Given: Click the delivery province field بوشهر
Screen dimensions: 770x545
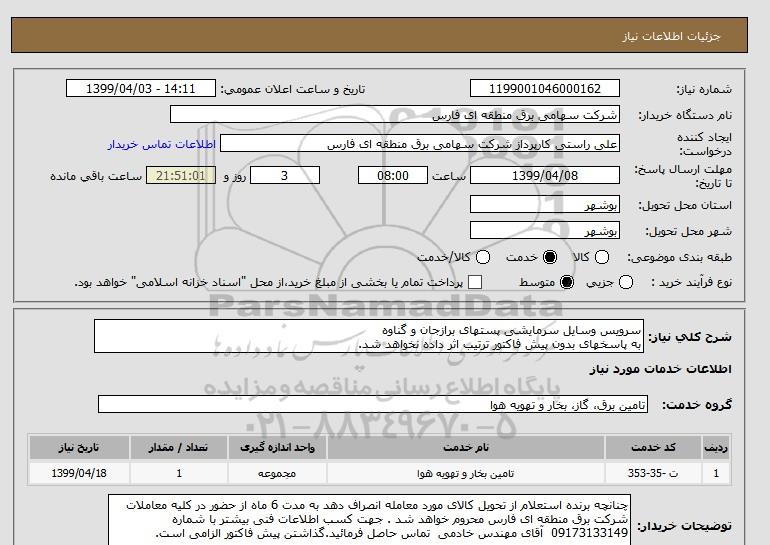Looking at the screenshot, I should pos(545,204).
